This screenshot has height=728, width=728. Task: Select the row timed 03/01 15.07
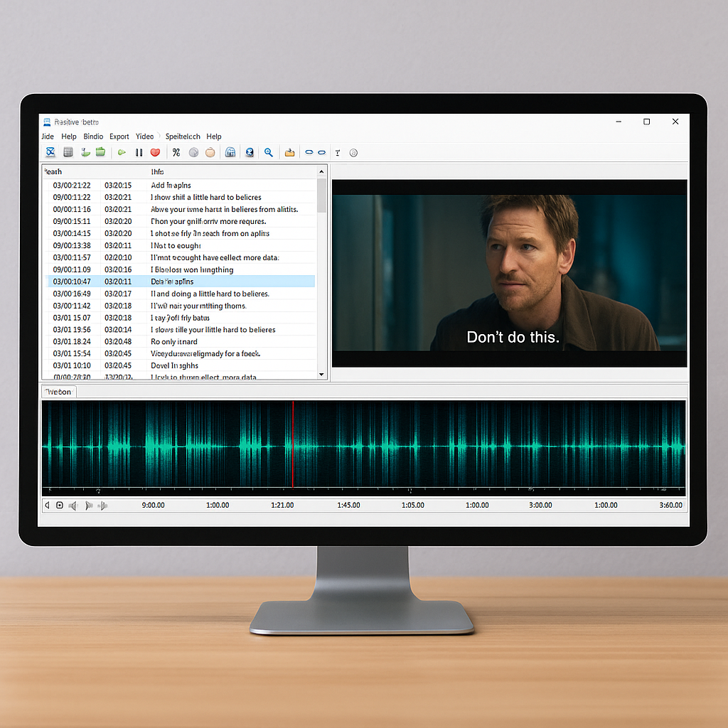click(181, 318)
